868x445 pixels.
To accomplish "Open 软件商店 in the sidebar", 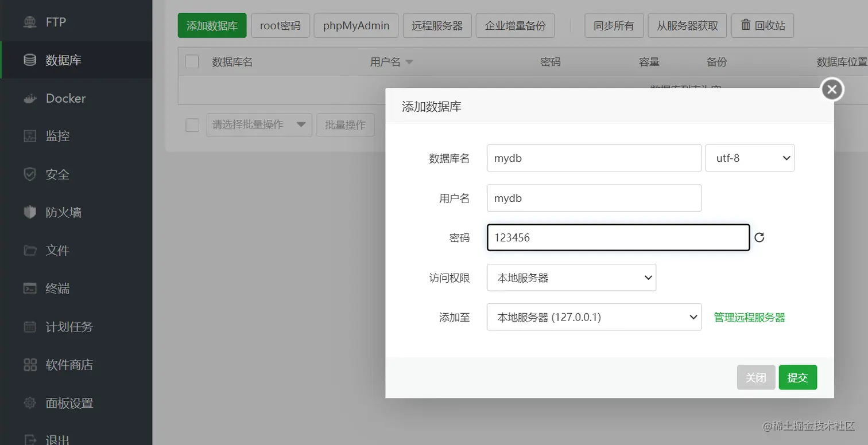I will pos(76,365).
